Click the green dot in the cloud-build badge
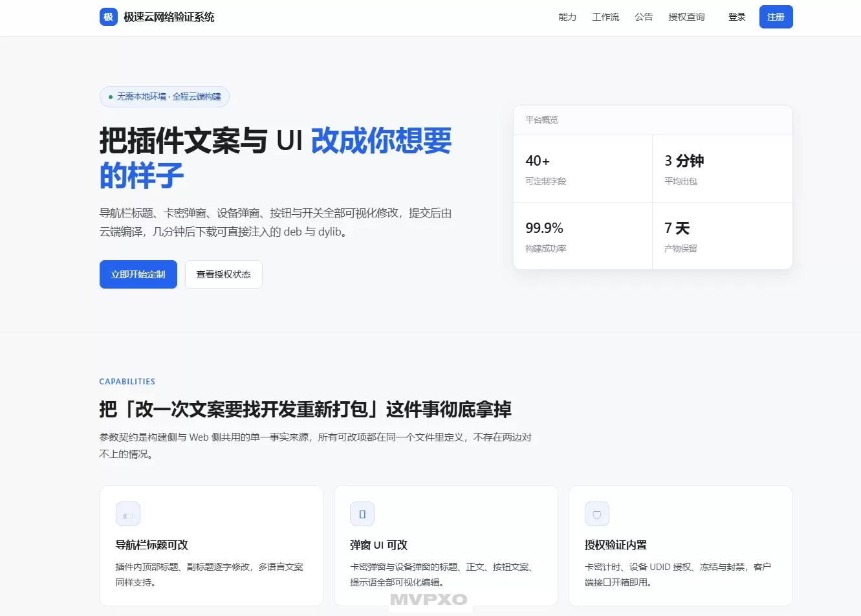This screenshot has width=861, height=616. coord(111,97)
